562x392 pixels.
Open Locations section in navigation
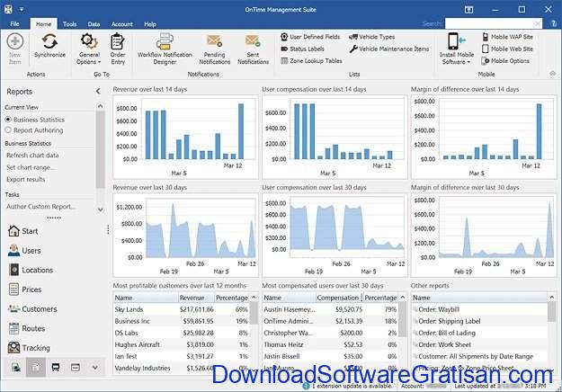(x=31, y=270)
